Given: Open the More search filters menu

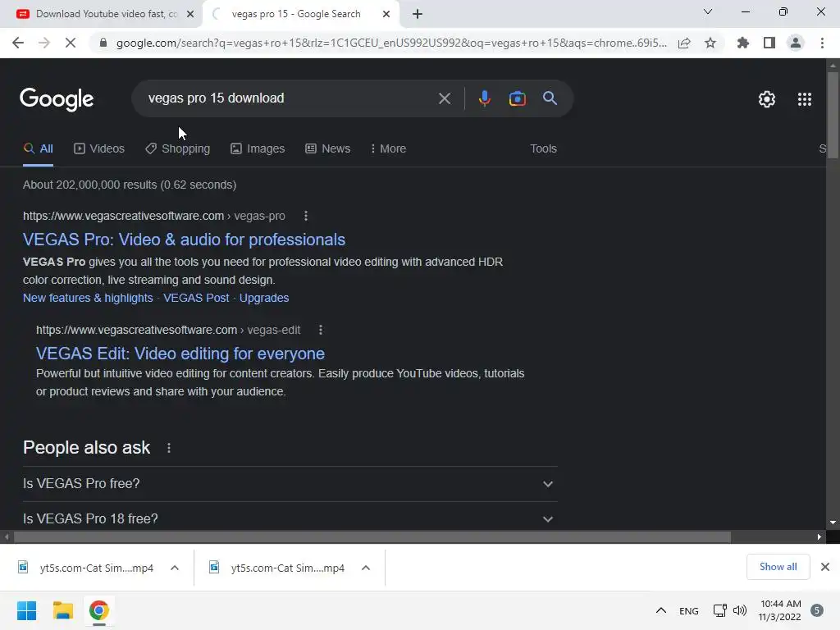Looking at the screenshot, I should [x=388, y=149].
